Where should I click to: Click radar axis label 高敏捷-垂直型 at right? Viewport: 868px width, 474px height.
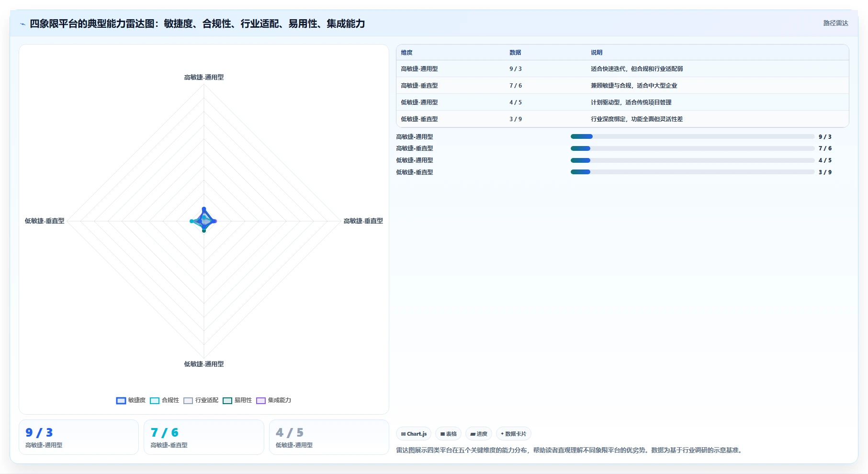pyautogui.click(x=363, y=221)
